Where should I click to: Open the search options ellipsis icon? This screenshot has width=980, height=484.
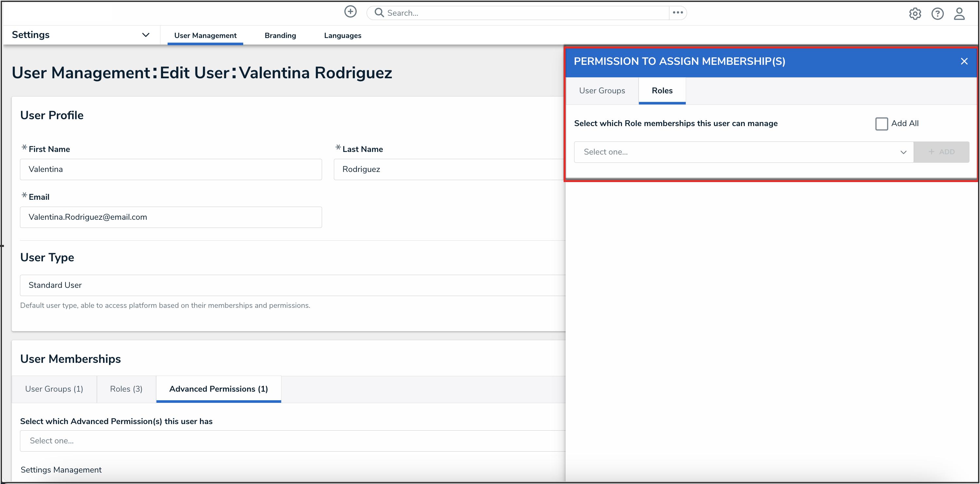[x=678, y=12]
